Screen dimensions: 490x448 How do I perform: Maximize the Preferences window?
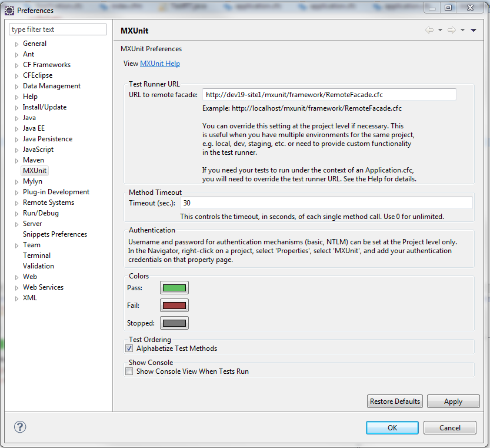448,8
